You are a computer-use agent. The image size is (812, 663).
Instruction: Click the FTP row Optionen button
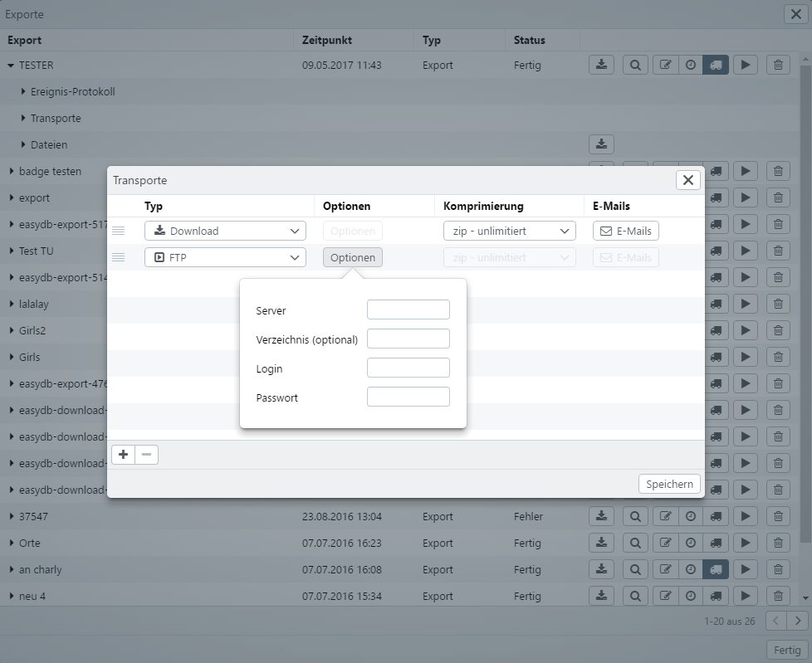[353, 257]
